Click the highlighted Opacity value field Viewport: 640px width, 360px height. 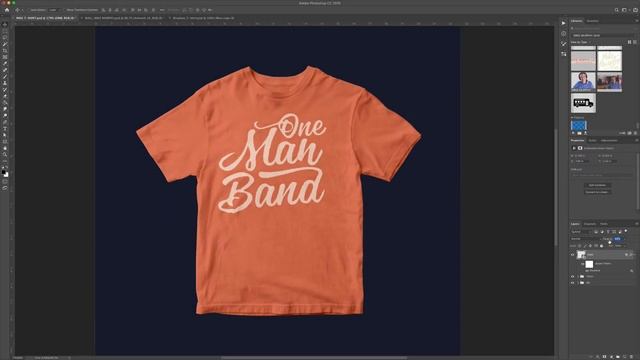[x=618, y=239]
